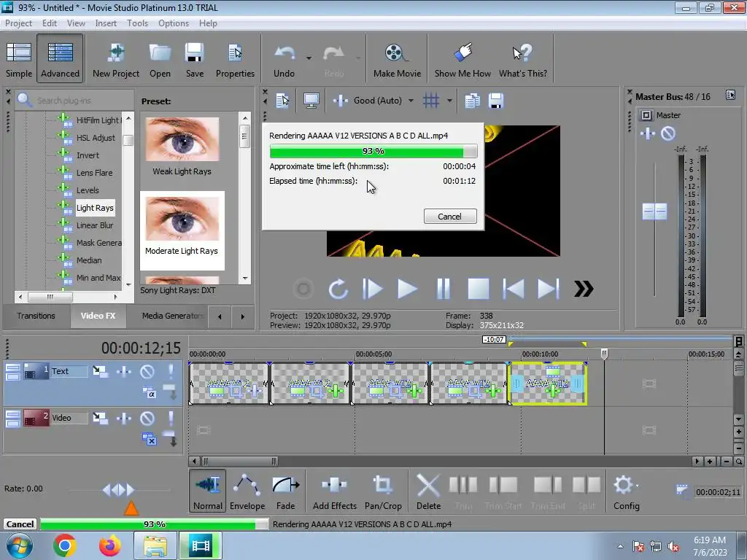Mute the Master bus output
This screenshot has width=747, height=560.
click(x=668, y=133)
